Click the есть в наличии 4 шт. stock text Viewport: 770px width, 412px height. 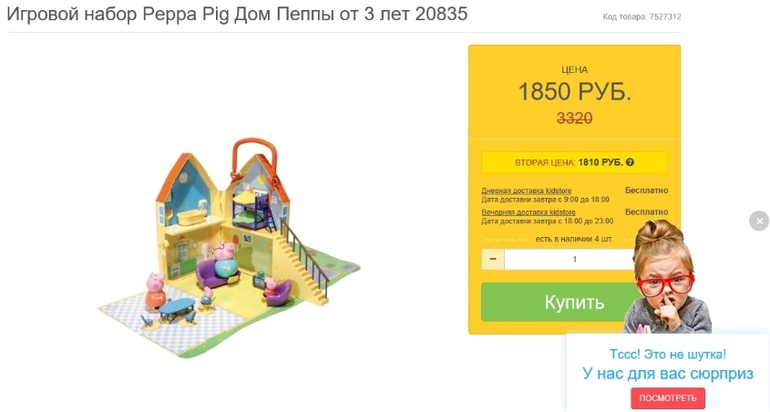point(574,239)
